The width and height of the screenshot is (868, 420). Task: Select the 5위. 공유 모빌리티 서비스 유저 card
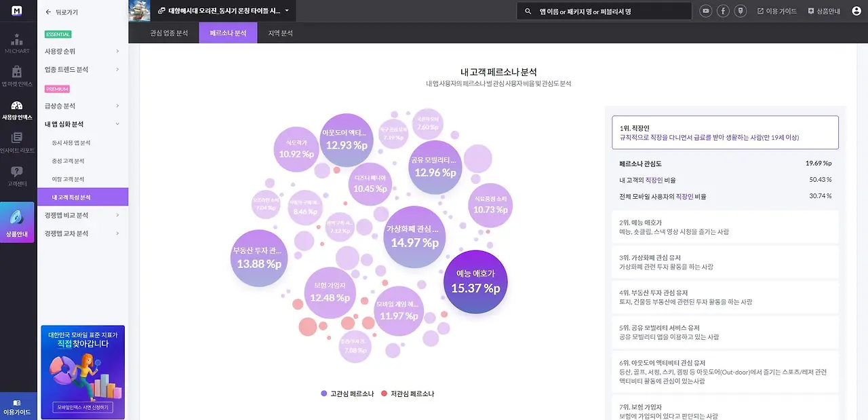pos(725,332)
